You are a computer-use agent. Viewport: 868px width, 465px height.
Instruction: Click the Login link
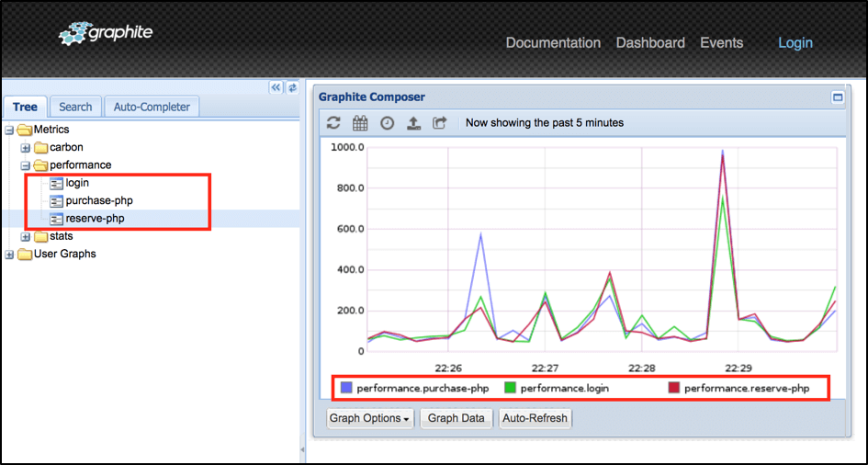click(x=795, y=42)
